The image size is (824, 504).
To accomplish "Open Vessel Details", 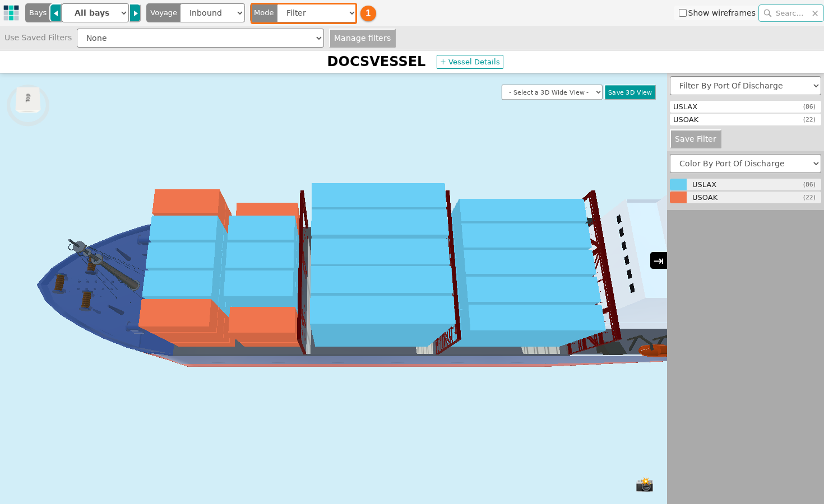I will [x=470, y=62].
